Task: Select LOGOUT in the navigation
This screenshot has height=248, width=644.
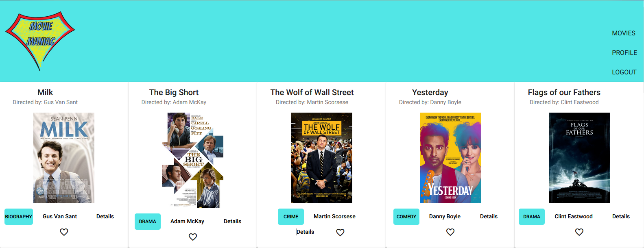Action: click(624, 72)
